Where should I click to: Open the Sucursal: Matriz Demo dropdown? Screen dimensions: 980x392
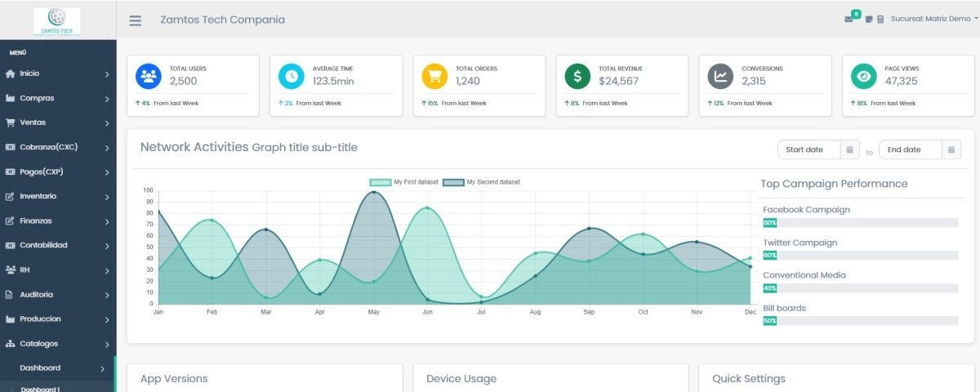(x=934, y=19)
